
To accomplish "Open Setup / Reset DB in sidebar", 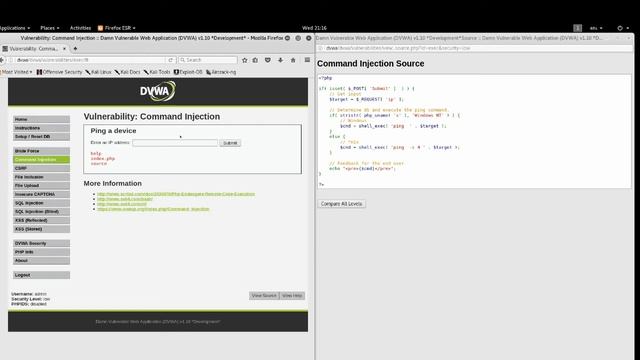I will 41,136.
